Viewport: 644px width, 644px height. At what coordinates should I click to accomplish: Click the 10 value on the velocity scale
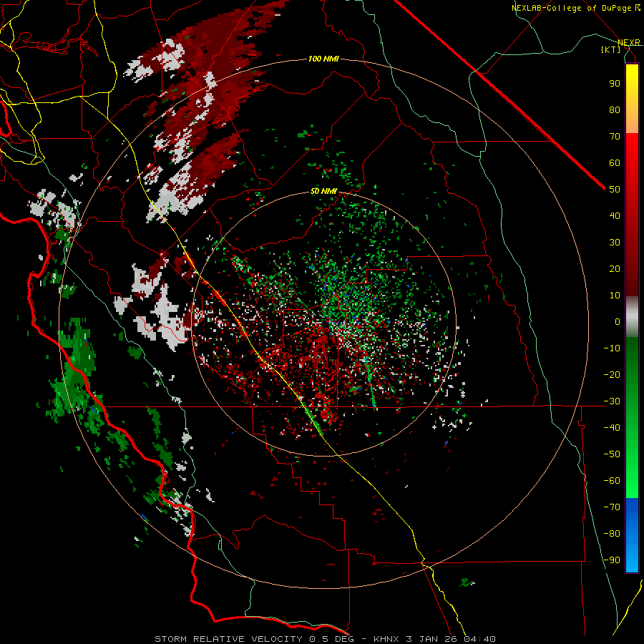click(x=615, y=296)
